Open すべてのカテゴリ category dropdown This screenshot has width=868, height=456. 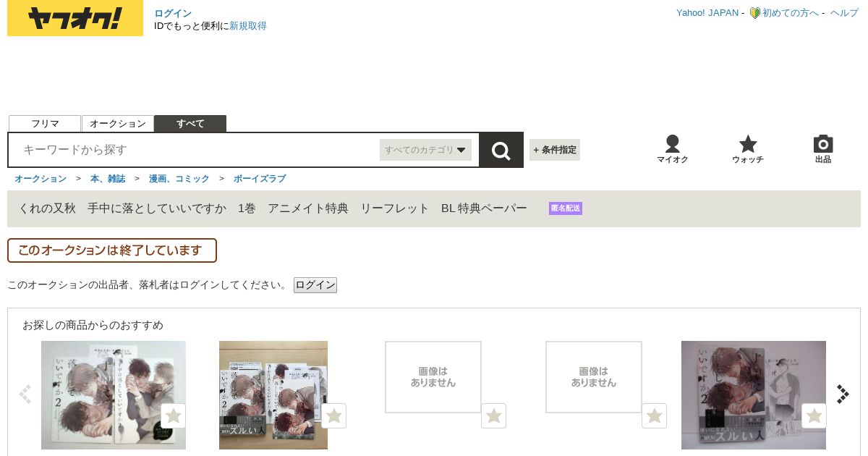pyautogui.click(x=425, y=150)
